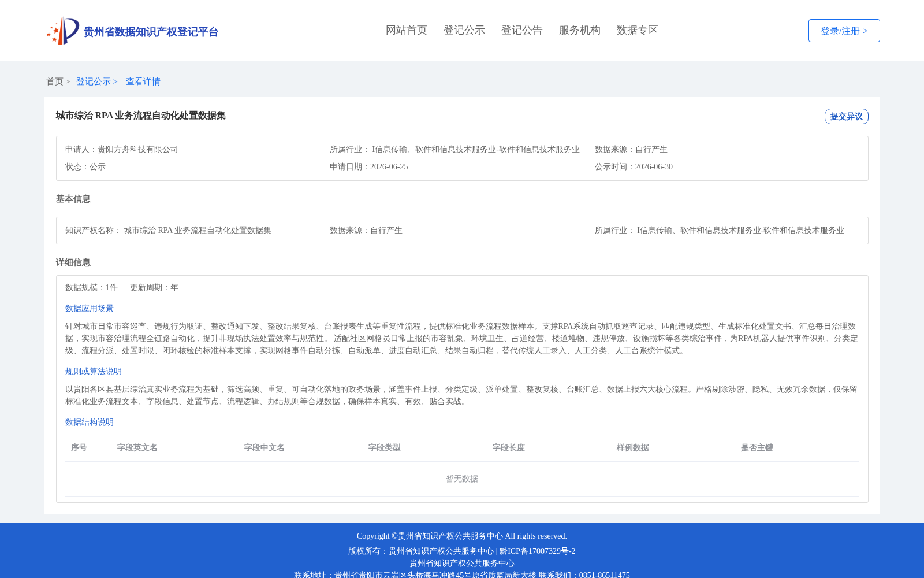This screenshot has height=578, width=924.
Task: Open 数据专区 menu item
Action: 638,30
